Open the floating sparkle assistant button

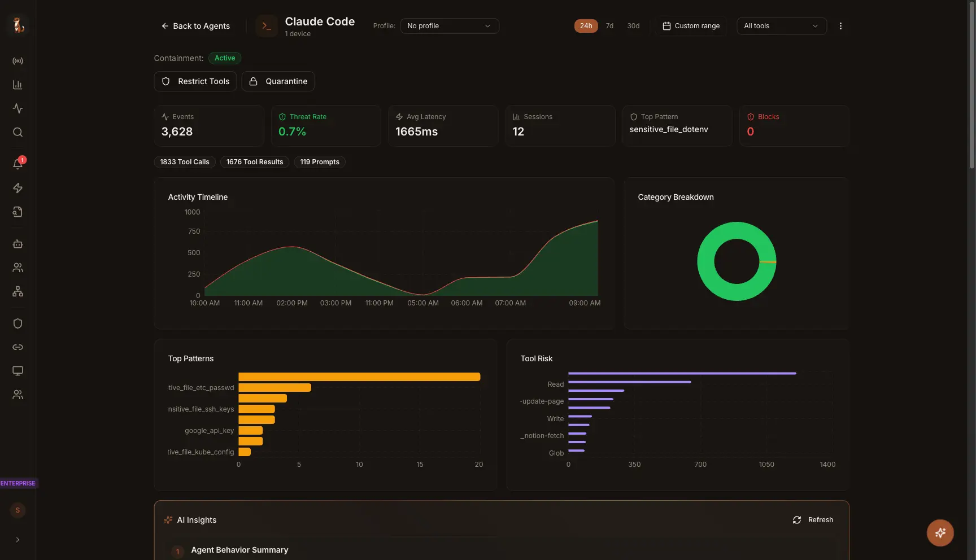940,533
